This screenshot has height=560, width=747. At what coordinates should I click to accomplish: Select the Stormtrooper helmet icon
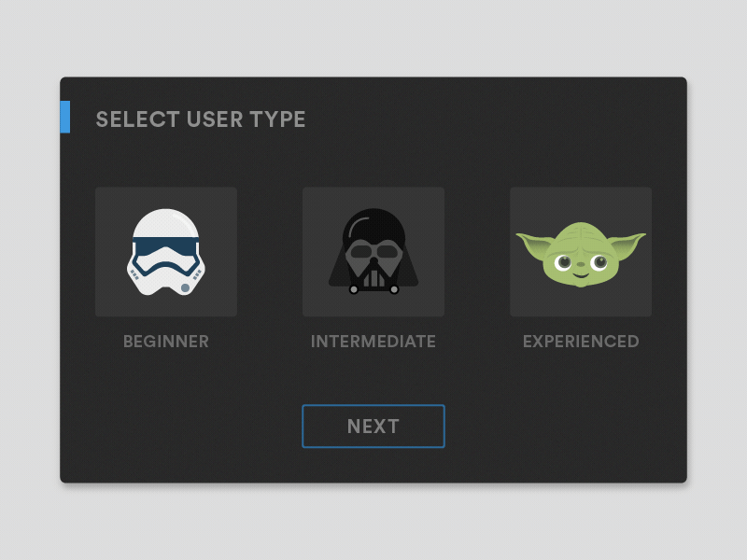166,252
